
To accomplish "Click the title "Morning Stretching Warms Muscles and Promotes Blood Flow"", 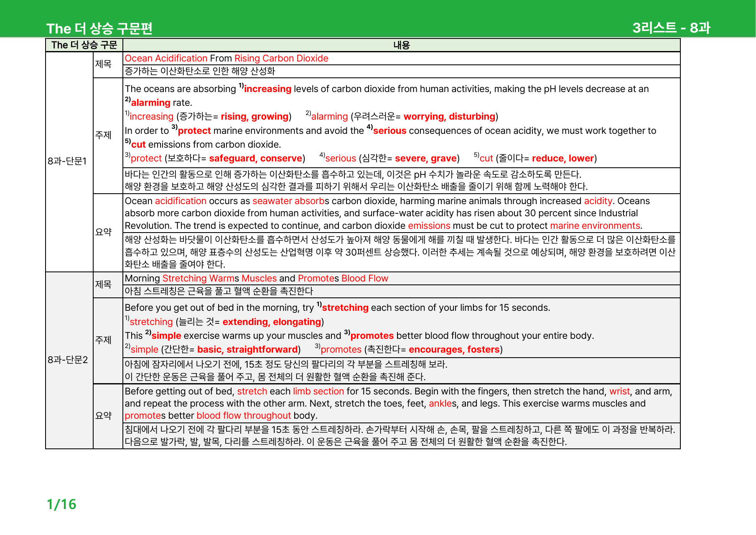I will pyautogui.click(x=256, y=279).
